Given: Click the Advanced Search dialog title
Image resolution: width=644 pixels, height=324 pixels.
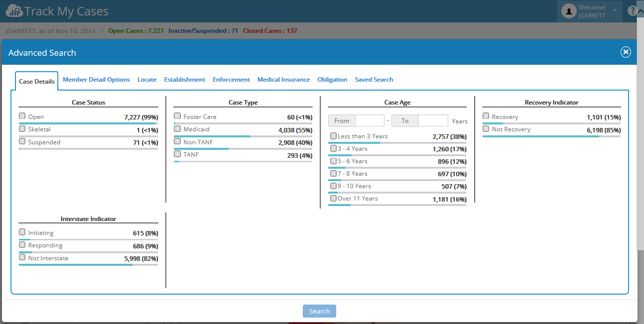Looking at the screenshot, I should (x=42, y=53).
